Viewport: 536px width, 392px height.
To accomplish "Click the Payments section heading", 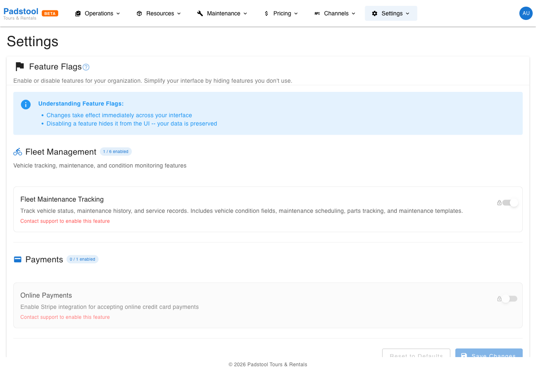I will pos(44,259).
